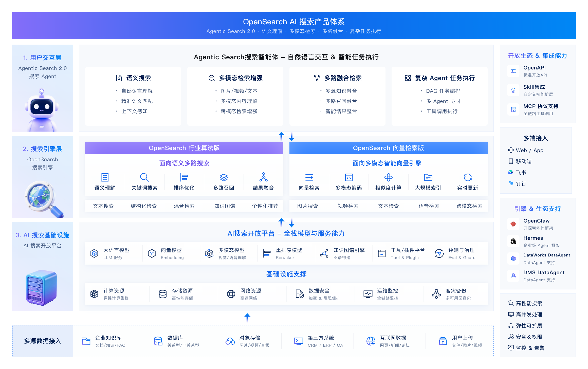This screenshot has height=369, width=588.
Task: Click the DataWorks DataAgent icon
Action: pyautogui.click(x=513, y=259)
